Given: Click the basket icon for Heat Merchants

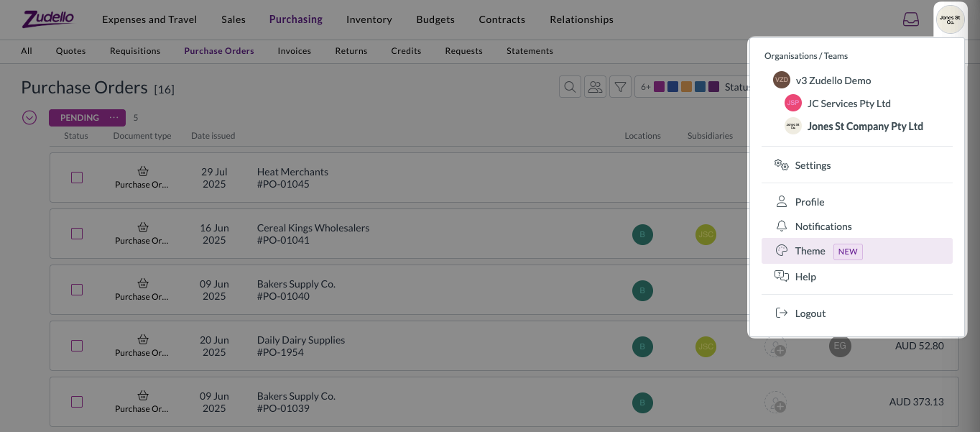Looking at the screenshot, I should click(143, 171).
